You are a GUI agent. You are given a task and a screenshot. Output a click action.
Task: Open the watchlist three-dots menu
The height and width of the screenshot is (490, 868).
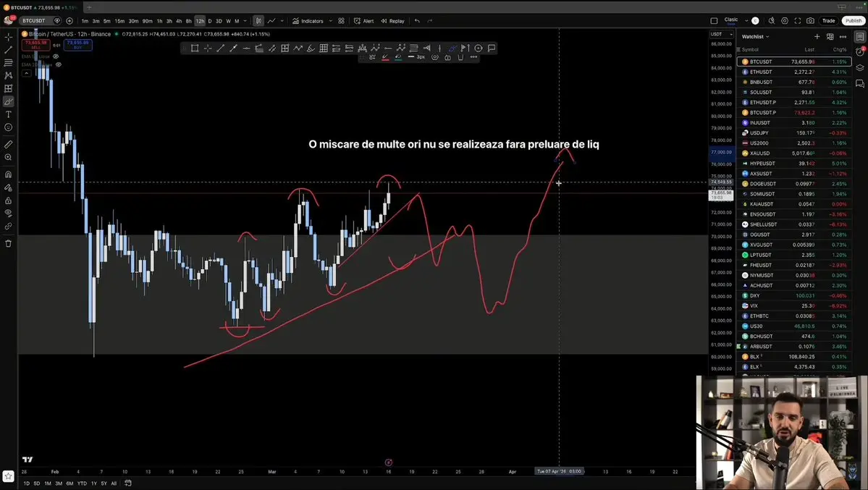tap(843, 36)
